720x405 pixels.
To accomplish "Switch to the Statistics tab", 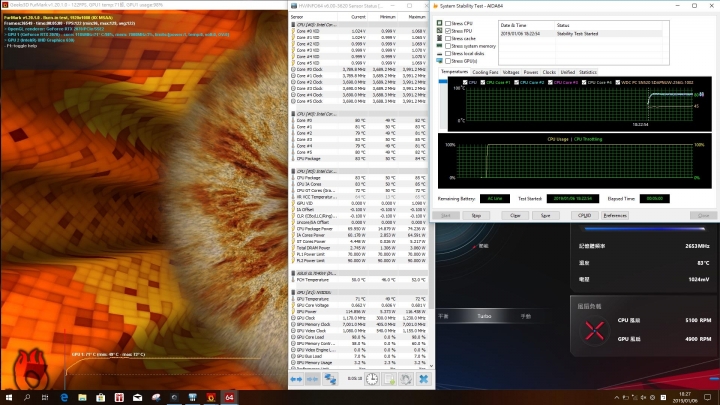I will (x=588, y=72).
